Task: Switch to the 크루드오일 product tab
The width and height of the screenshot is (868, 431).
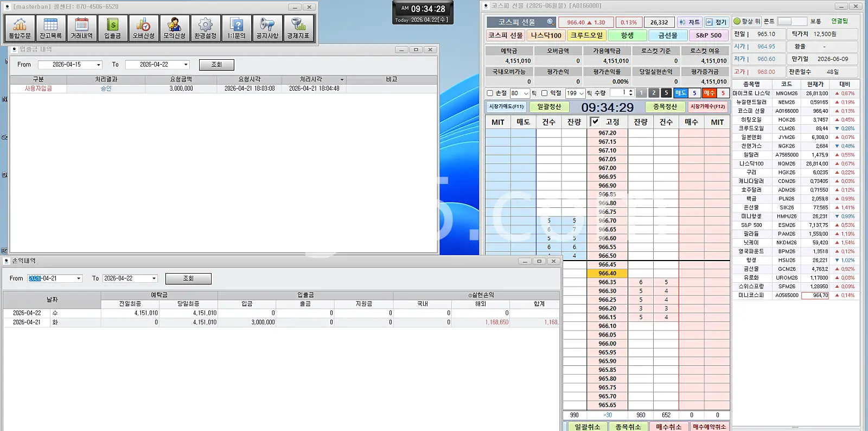Action: 586,35
